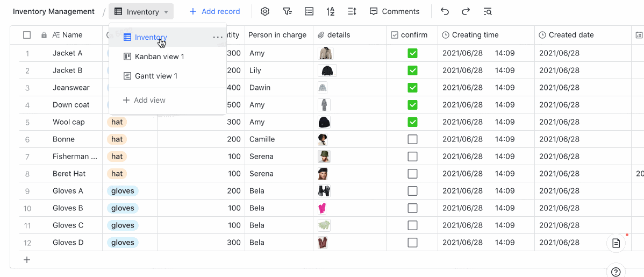Check the confirm box for Bonne
Viewport: 644px width, 277px height.
412,139
